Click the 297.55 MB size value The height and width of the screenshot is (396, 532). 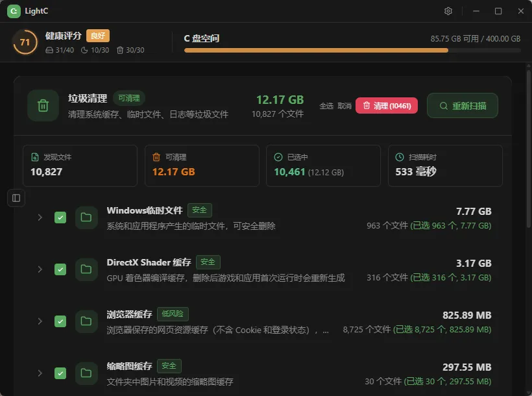click(x=467, y=367)
